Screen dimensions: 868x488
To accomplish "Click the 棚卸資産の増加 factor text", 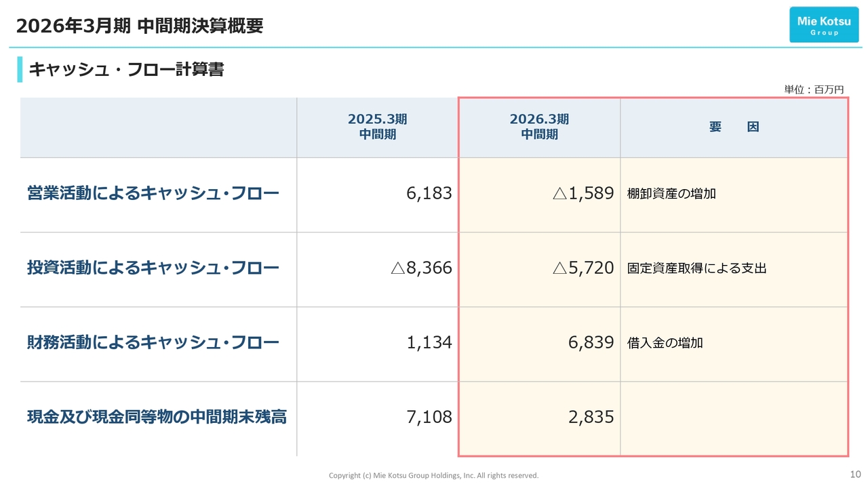I will [671, 194].
